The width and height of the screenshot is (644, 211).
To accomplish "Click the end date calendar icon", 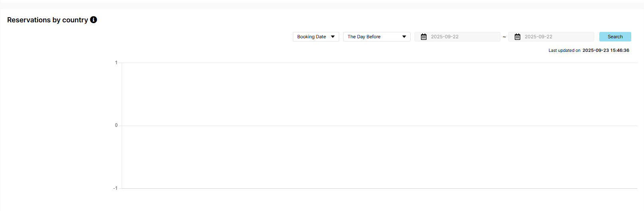I will (518, 37).
